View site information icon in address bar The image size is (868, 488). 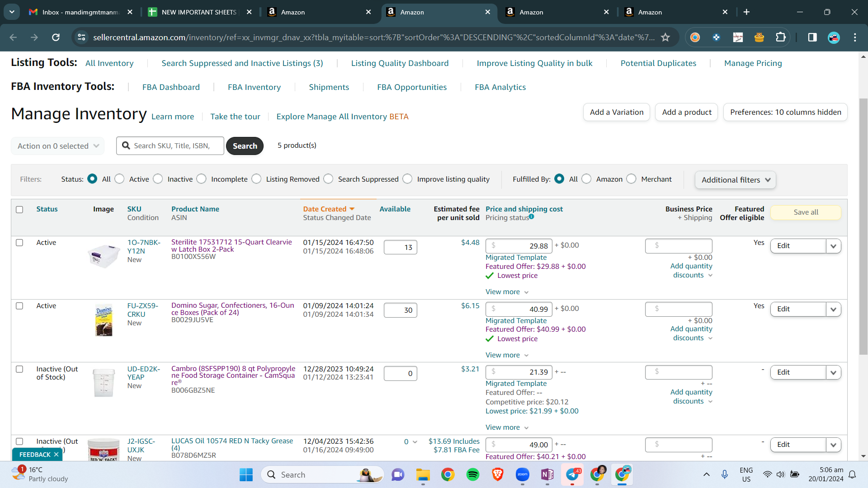point(82,38)
